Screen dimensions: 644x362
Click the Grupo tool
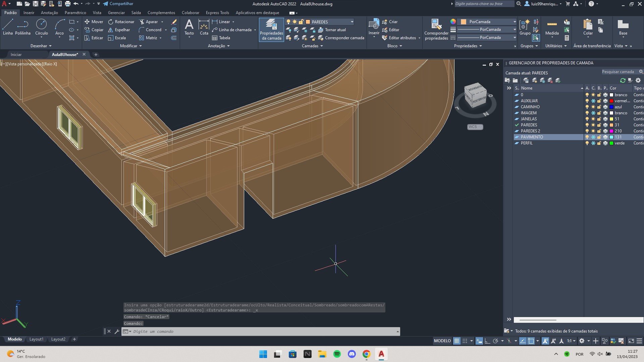tap(525, 27)
